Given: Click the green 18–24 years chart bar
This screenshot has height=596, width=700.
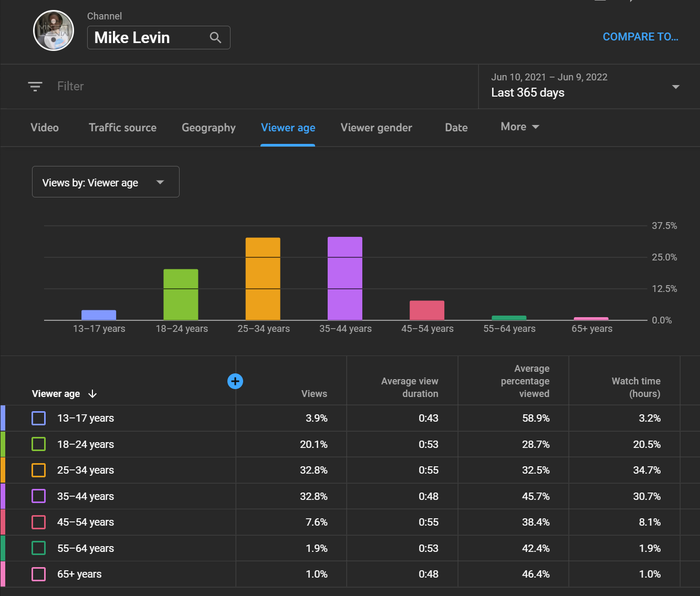Looking at the screenshot, I should tap(181, 295).
